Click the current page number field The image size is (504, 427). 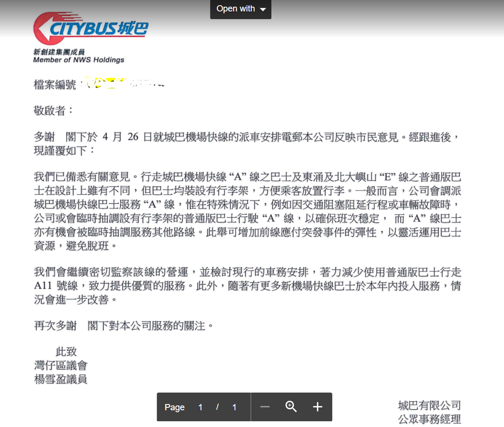[201, 407]
